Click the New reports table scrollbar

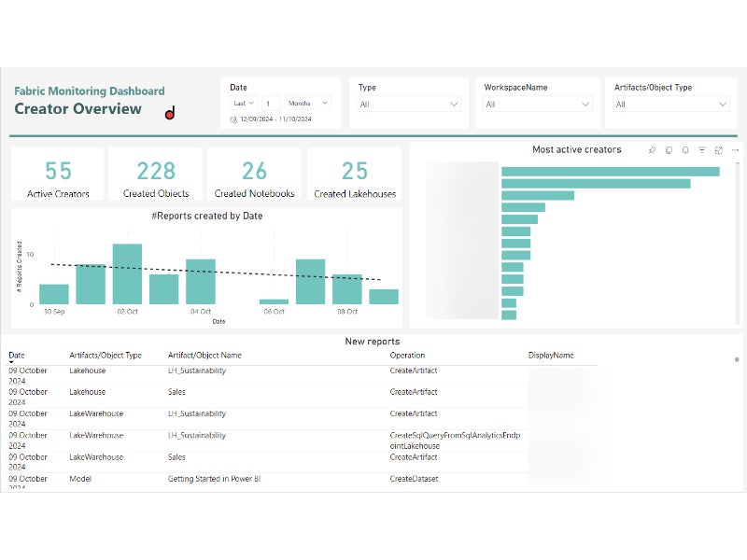(737, 359)
